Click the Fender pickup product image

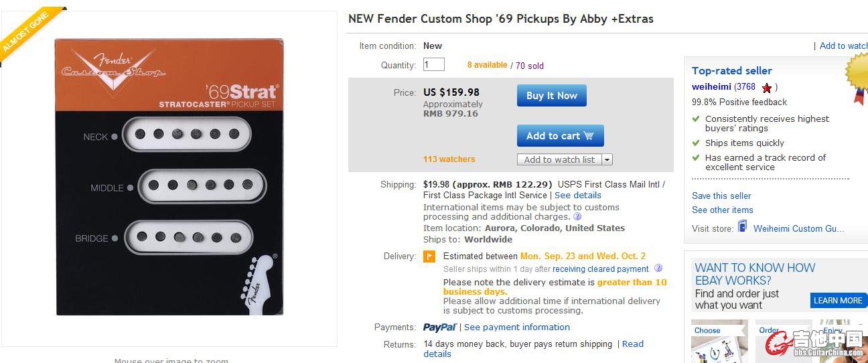(169, 177)
